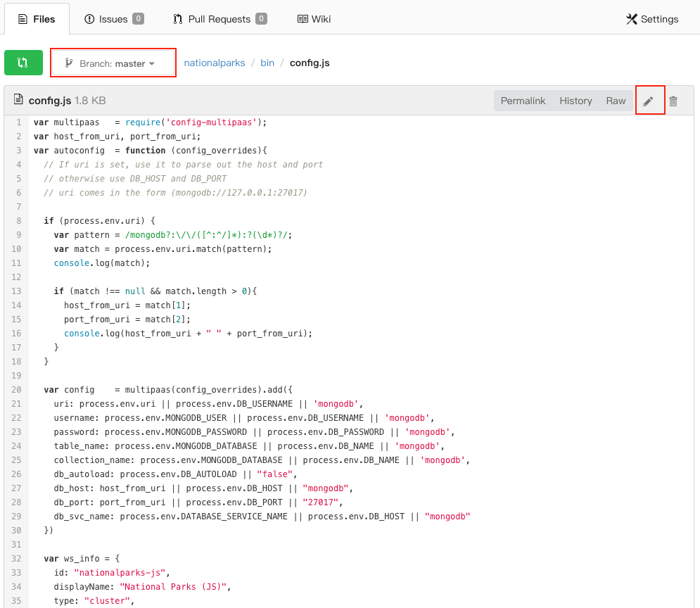700x608 pixels.
Task: Switch to the Issues tab
Action: click(x=113, y=19)
